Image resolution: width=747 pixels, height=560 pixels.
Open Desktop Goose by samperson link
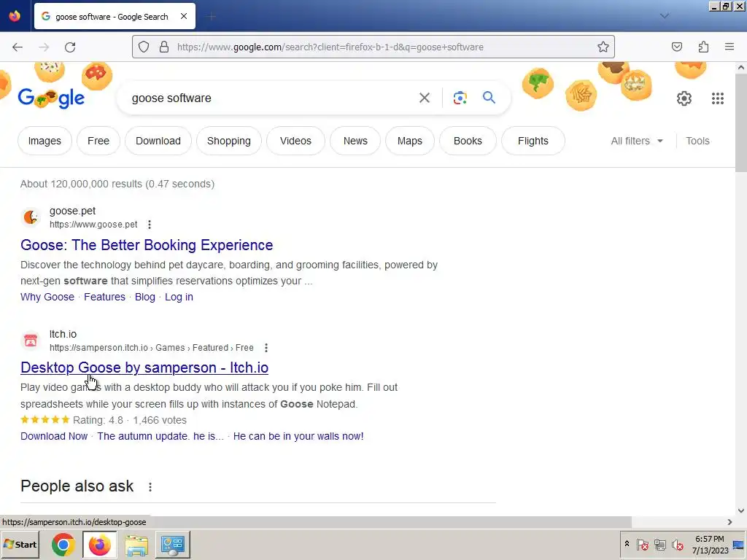[144, 367]
